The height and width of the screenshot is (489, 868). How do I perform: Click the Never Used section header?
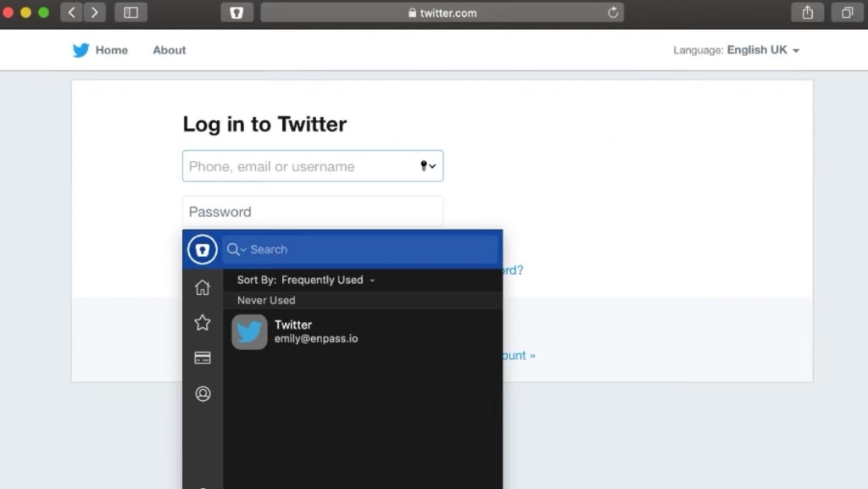(x=363, y=300)
